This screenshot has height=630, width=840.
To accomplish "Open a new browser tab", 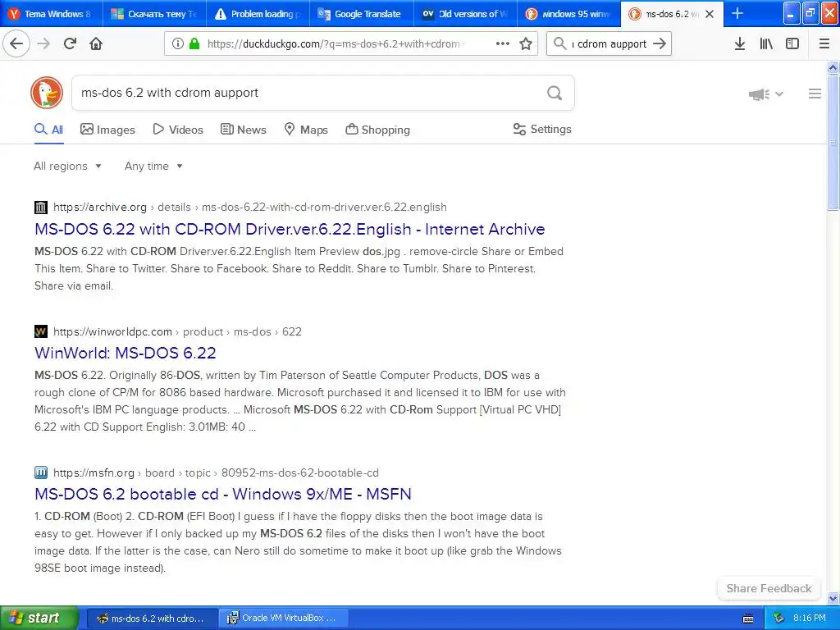I will pos(737,14).
